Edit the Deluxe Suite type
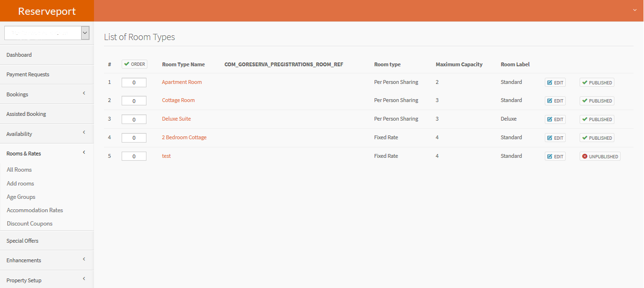This screenshot has height=288, width=644. pos(555,119)
